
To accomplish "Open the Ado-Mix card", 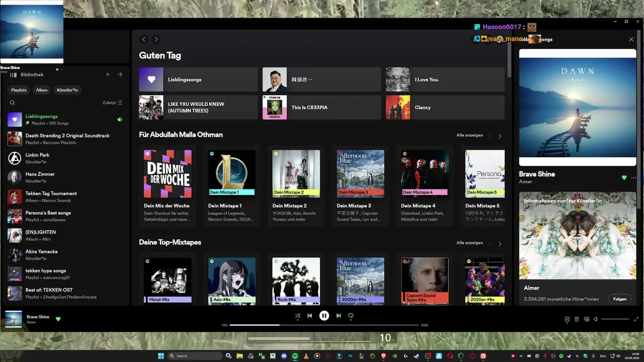I will pyautogui.click(x=232, y=280).
